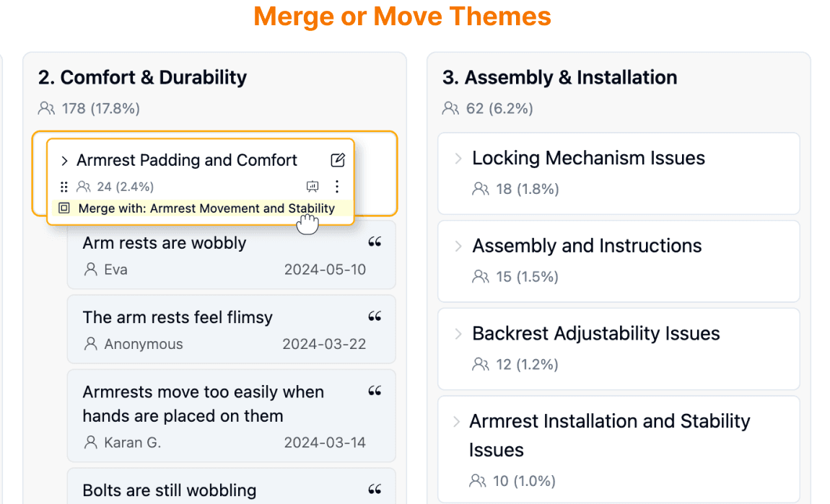Expand the Armrest Padding and Comfort theme

tap(64, 160)
